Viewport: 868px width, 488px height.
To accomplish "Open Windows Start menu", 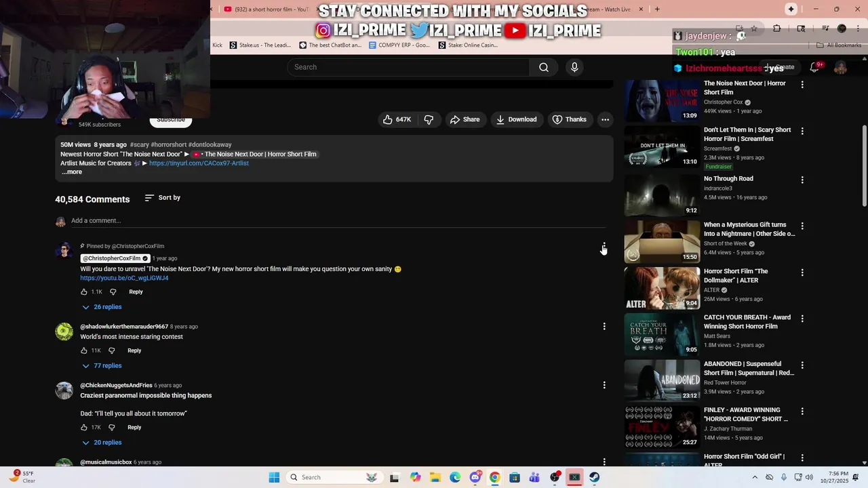I will point(274,477).
